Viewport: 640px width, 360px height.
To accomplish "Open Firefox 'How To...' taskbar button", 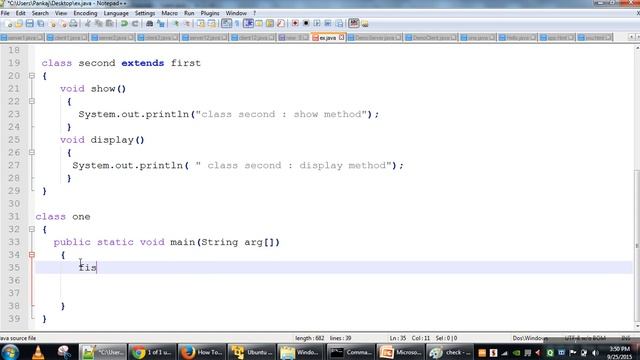I will coord(202,352).
